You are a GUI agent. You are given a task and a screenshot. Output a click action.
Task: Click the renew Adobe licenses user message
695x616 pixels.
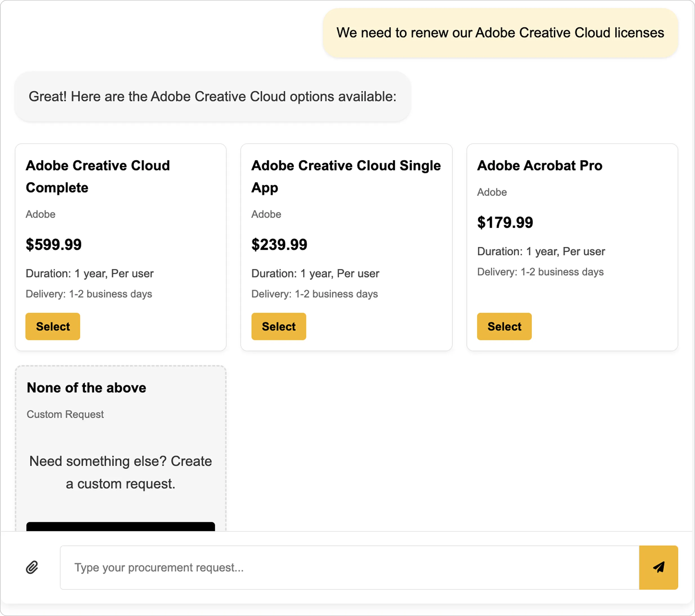pos(500,33)
